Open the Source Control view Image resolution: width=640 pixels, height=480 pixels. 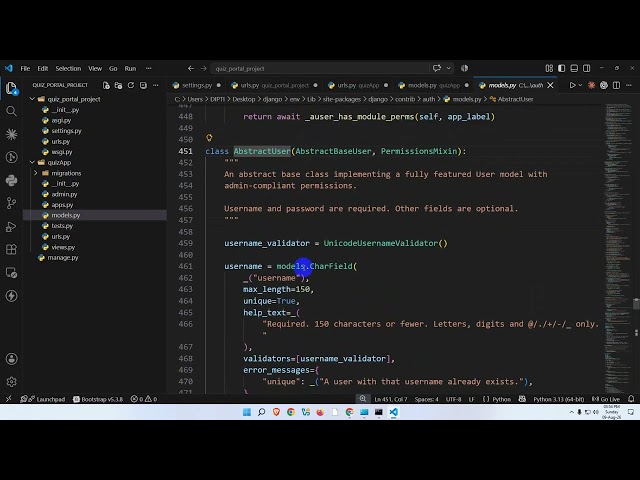tap(11, 203)
